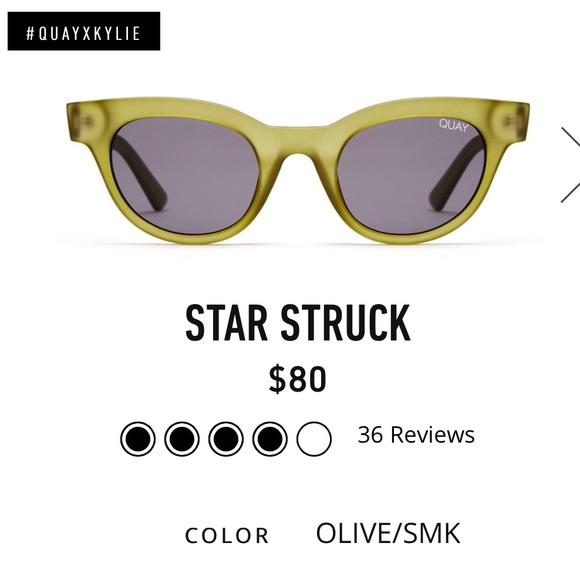This screenshot has height=580, width=580.
Task: Select the third rating circle
Action: (x=226, y=439)
